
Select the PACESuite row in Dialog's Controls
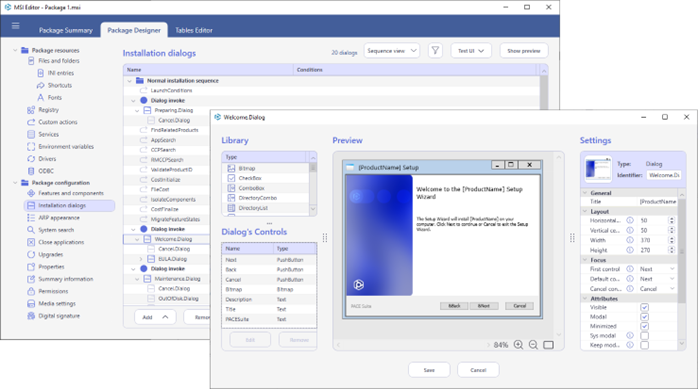[269, 319]
